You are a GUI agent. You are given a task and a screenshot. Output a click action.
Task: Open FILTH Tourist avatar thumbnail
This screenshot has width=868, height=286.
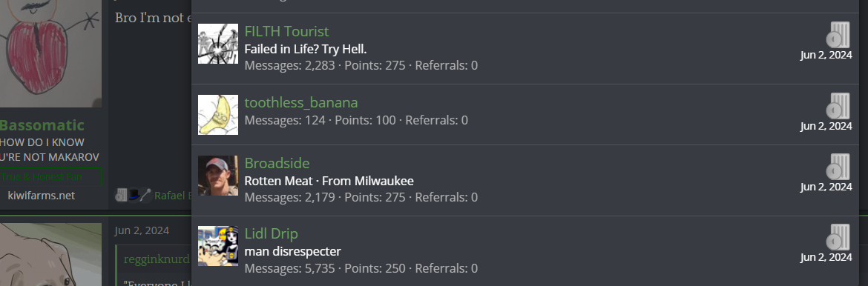tap(218, 44)
